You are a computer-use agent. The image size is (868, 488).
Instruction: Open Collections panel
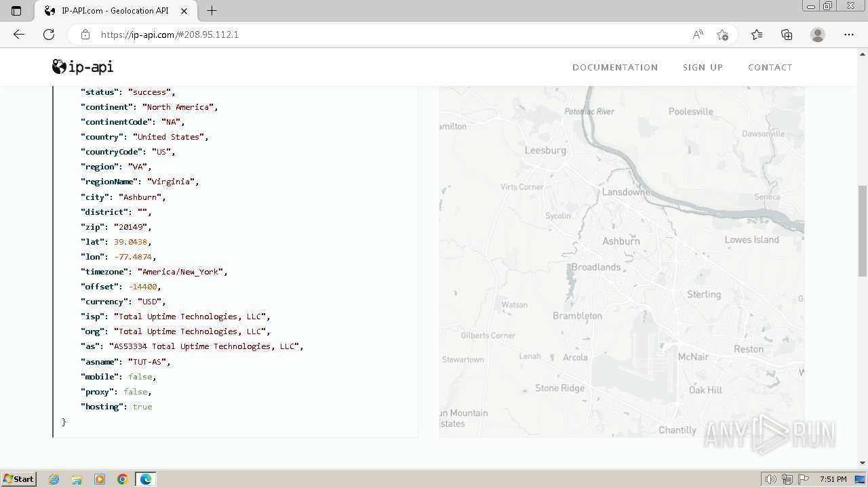[x=787, y=35]
